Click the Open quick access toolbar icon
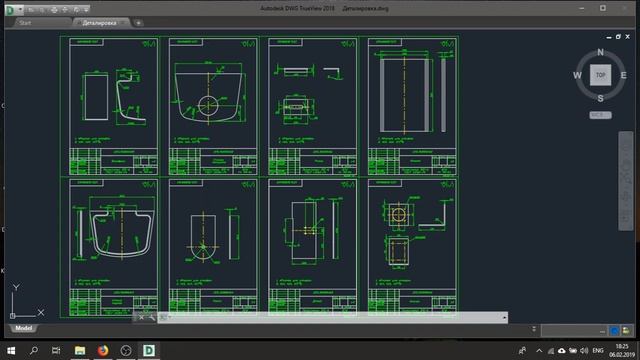 tap(31, 9)
